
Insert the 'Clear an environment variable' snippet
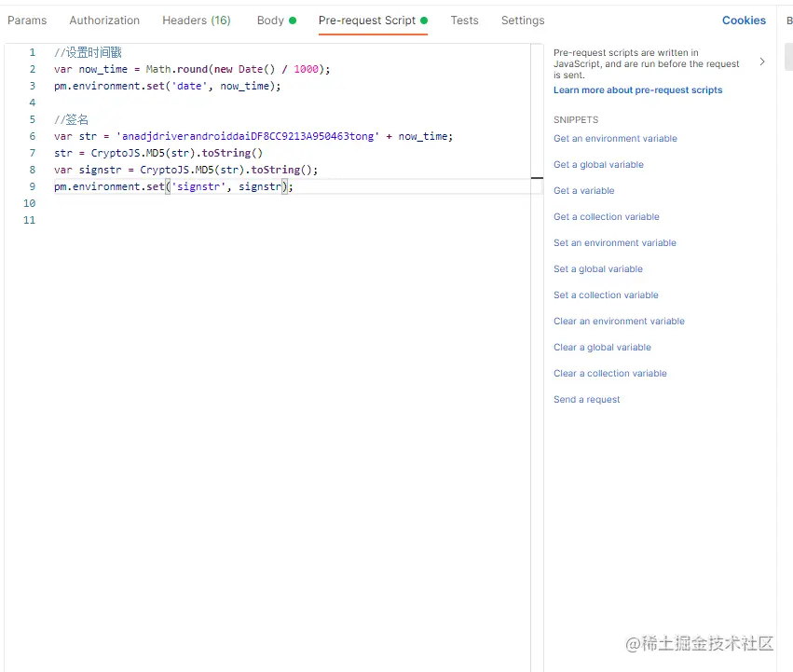click(x=619, y=321)
